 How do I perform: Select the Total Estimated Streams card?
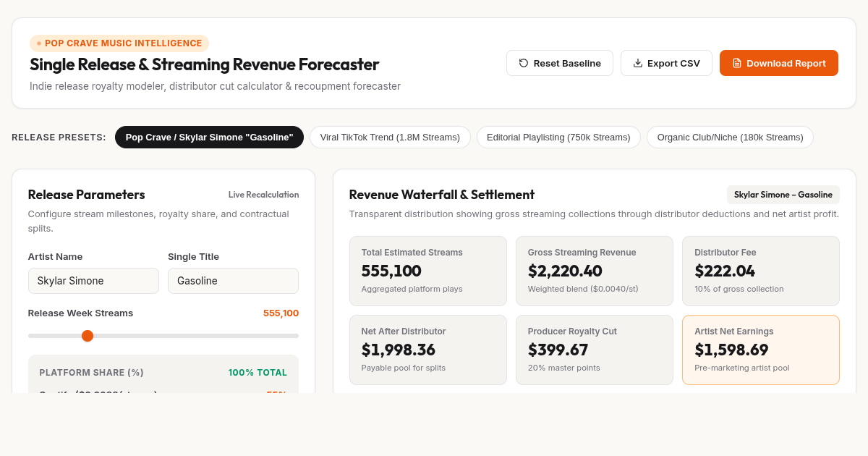(428, 271)
